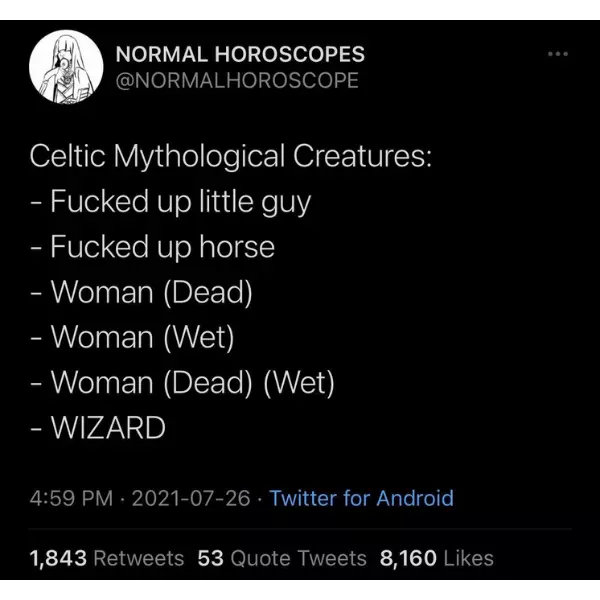600x600 pixels.
Task: Select the 'Fucked up horse' line
Action: click(x=152, y=247)
